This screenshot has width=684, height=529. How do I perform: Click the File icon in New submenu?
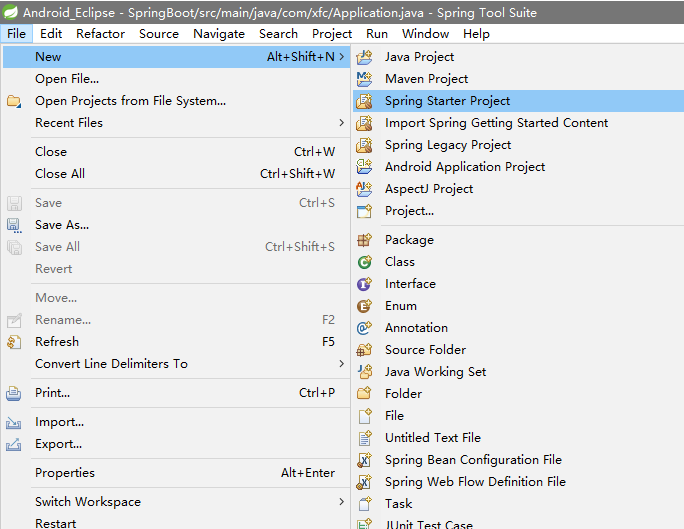click(x=364, y=416)
